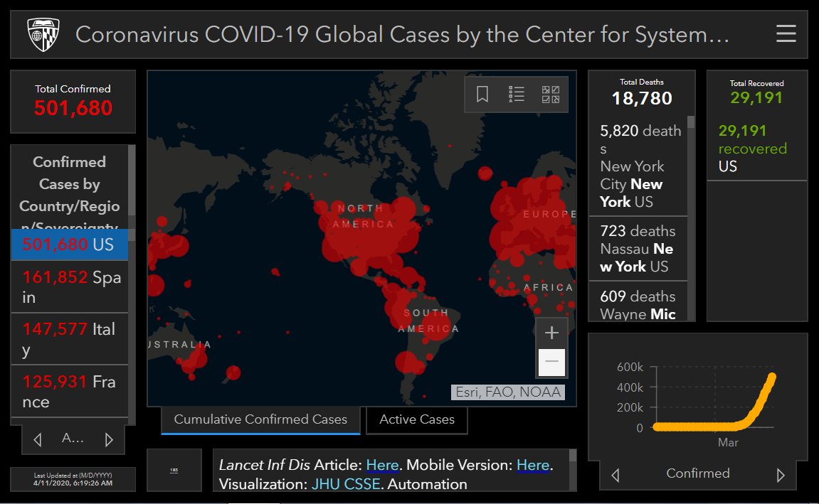
Task: Click the 600k axis label
Action: (x=630, y=367)
